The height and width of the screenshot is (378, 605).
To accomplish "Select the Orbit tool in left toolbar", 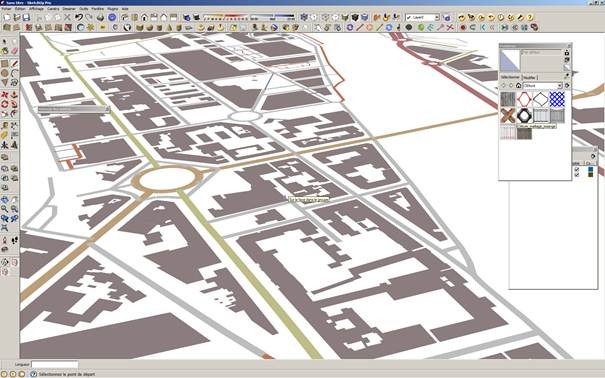I will tap(5, 199).
